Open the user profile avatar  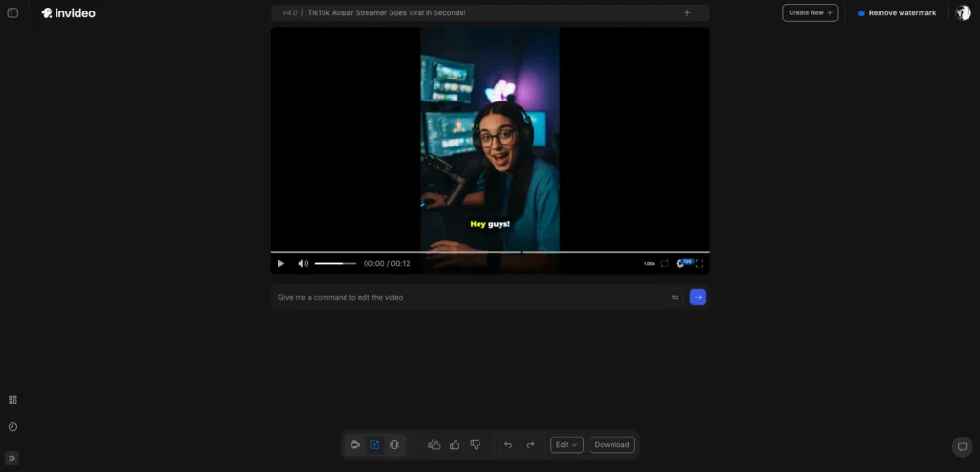(x=963, y=12)
